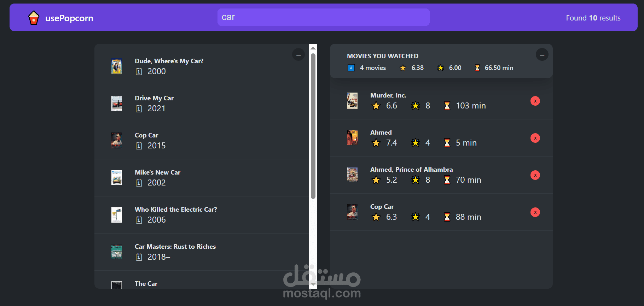Click the Murder, Inc. poster thumbnail
The height and width of the screenshot is (306, 644).
[352, 101]
